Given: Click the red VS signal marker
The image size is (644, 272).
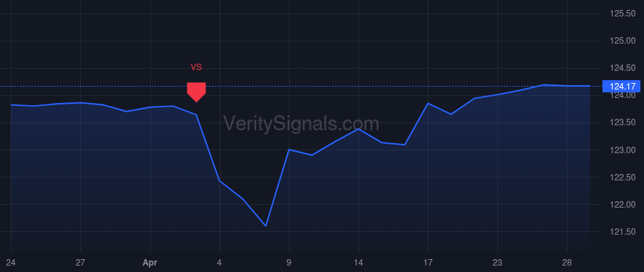Looking at the screenshot, I should [196, 92].
